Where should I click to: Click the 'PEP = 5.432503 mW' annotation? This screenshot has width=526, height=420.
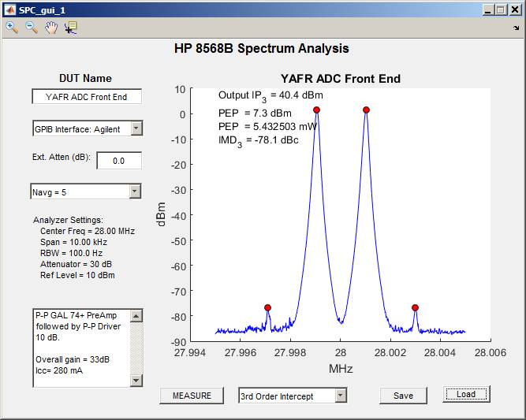tap(267, 127)
